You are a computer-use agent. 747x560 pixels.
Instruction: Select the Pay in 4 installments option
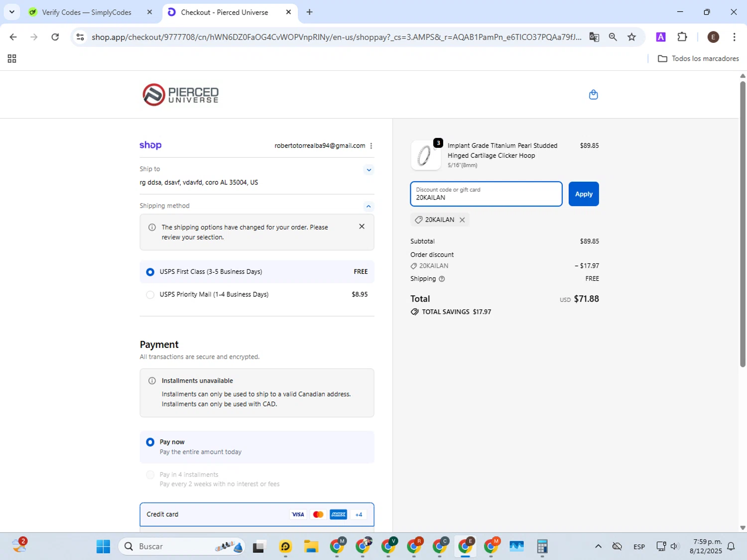pos(256,479)
